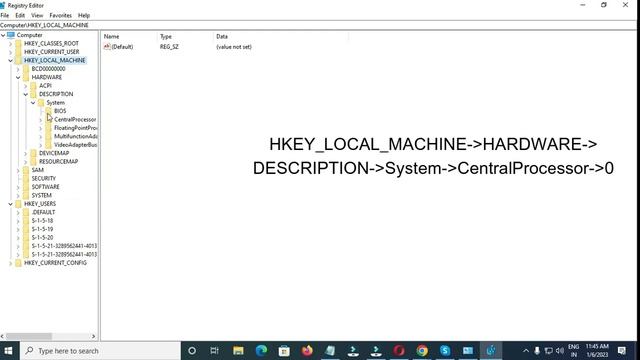Collapse the Computer root node
The image size is (640, 360).
point(3,35)
